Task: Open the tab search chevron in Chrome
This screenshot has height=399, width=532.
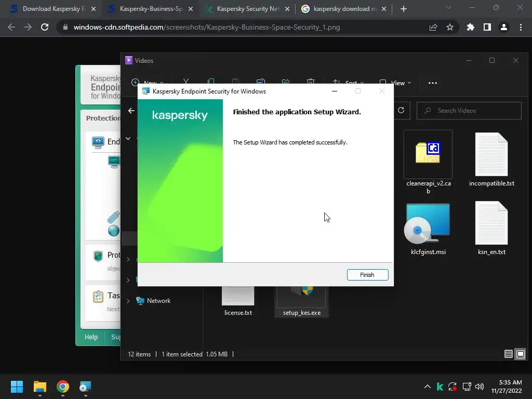Action: click(448, 7)
